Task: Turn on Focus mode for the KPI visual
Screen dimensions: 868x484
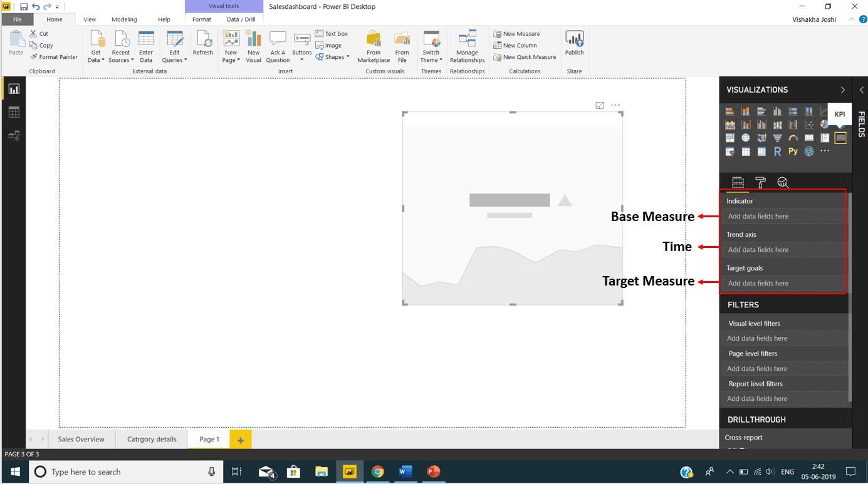Action: (x=600, y=105)
